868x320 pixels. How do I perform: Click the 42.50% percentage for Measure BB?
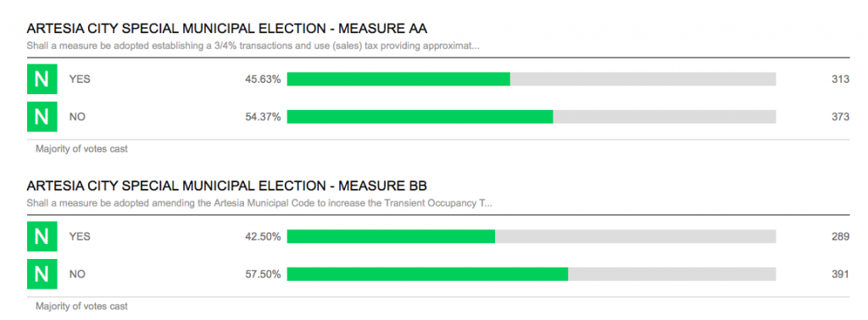coord(263,236)
